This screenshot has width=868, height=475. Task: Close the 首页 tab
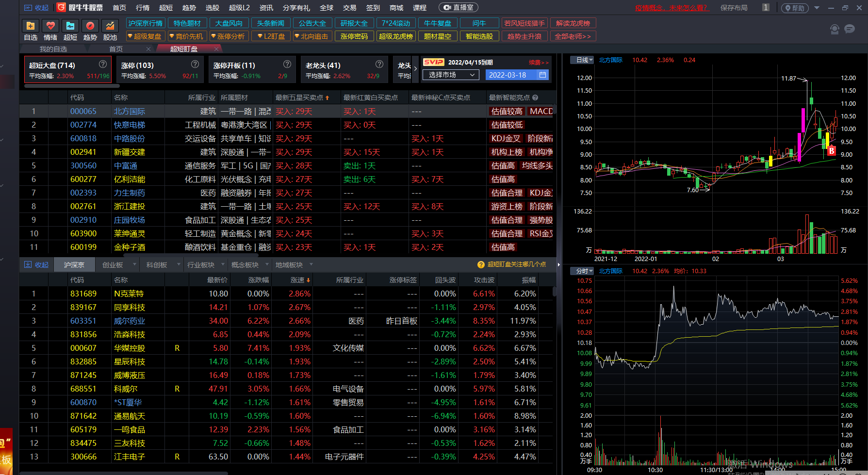[x=148, y=49]
